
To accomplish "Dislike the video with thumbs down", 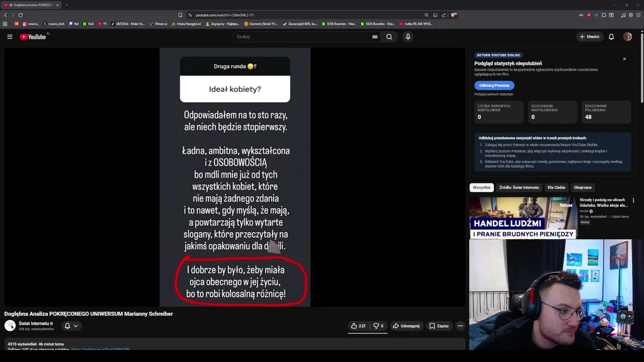I will (x=378, y=326).
